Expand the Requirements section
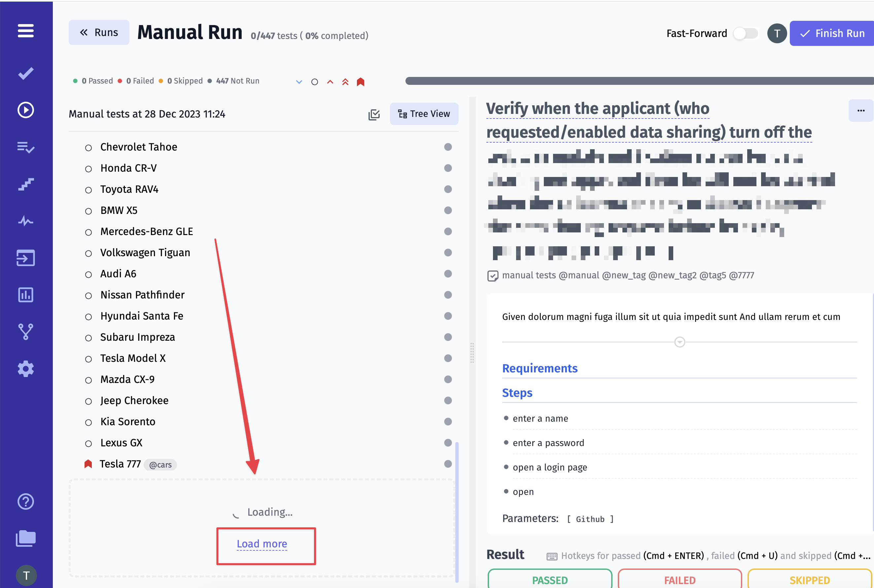The image size is (874, 588). pyautogui.click(x=540, y=368)
